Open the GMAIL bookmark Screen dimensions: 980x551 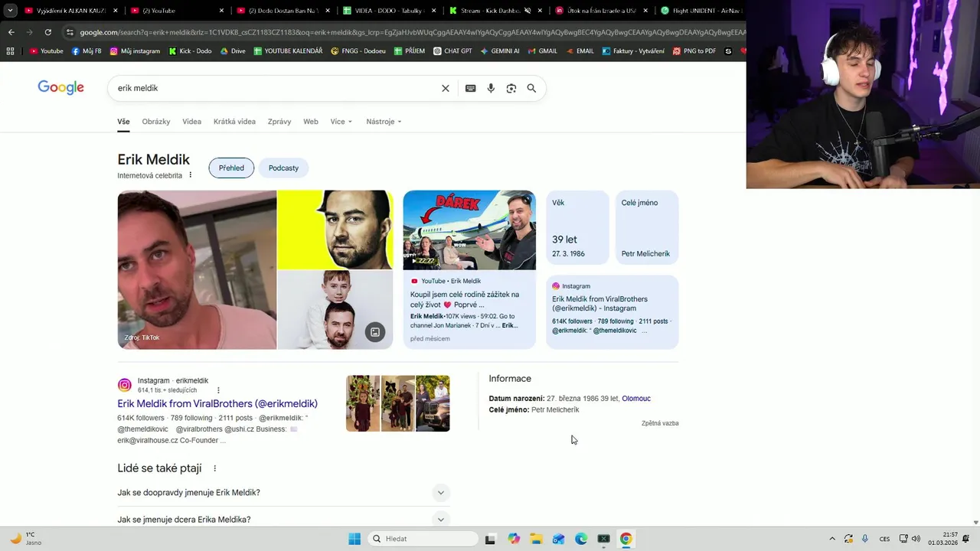(x=542, y=51)
